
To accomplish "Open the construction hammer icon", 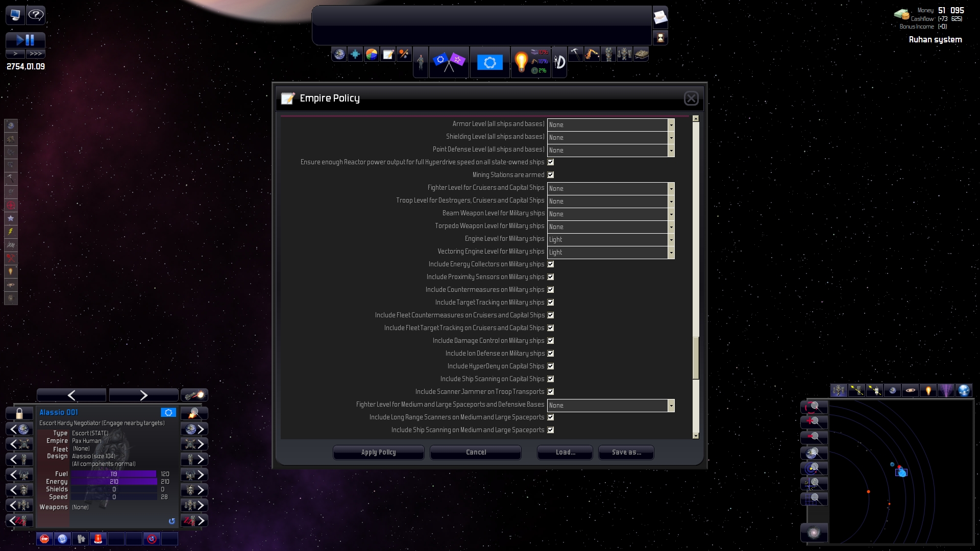I will 575,54.
